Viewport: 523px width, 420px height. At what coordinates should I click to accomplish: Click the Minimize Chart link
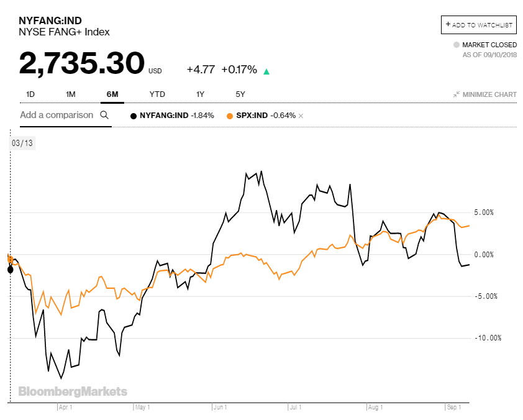[489, 94]
